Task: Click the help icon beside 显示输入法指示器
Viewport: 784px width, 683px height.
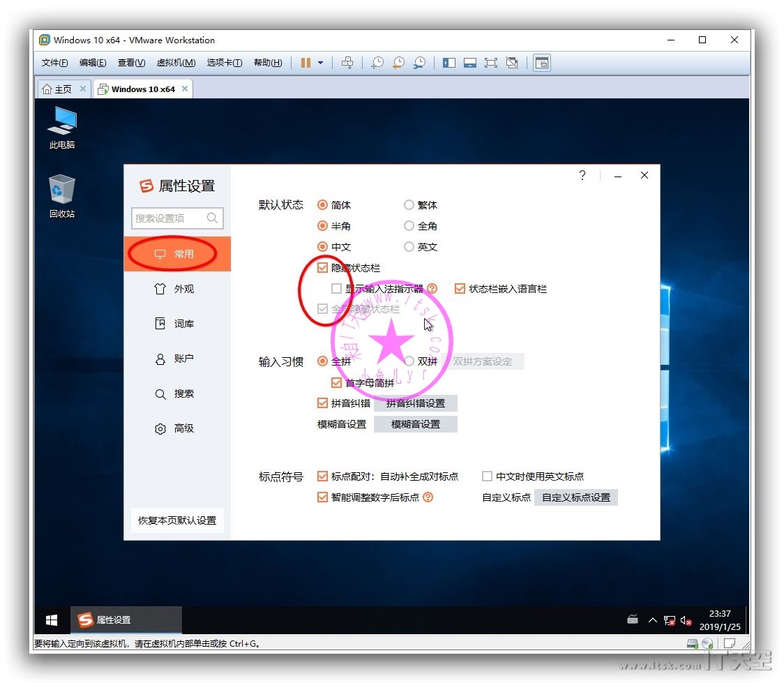Action: point(432,289)
